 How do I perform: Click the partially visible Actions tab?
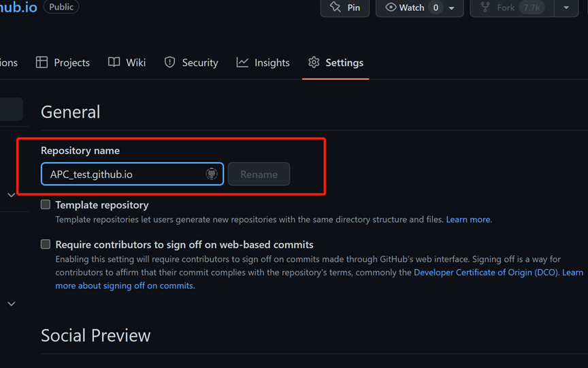pyautogui.click(x=9, y=62)
